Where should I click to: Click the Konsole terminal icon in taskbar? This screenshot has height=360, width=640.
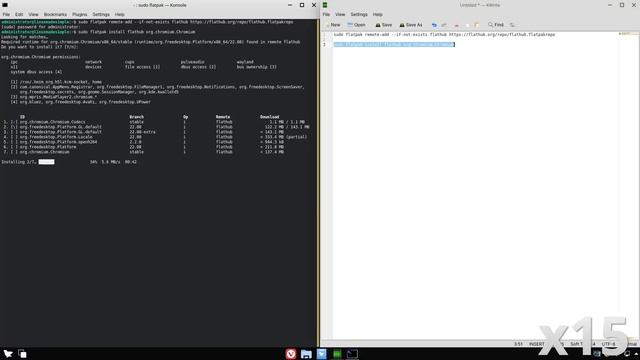352,354
